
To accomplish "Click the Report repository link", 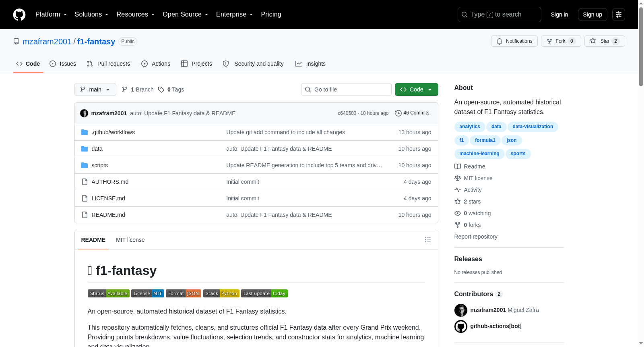I will 476,237.
